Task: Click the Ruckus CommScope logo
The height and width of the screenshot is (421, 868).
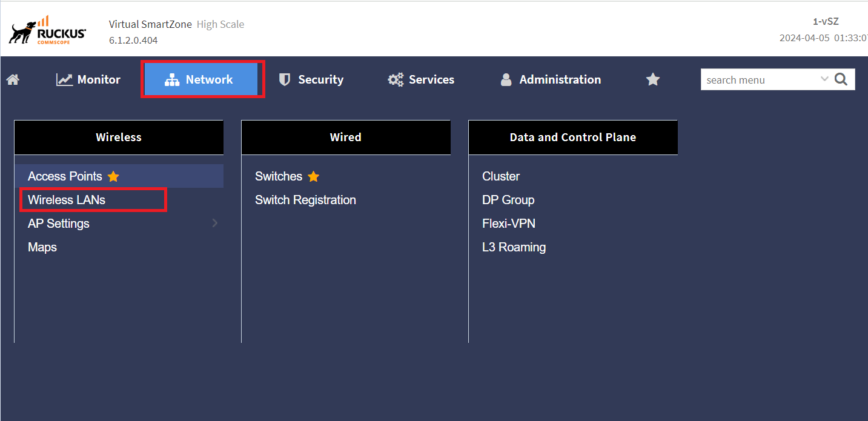Action: pyautogui.click(x=47, y=30)
